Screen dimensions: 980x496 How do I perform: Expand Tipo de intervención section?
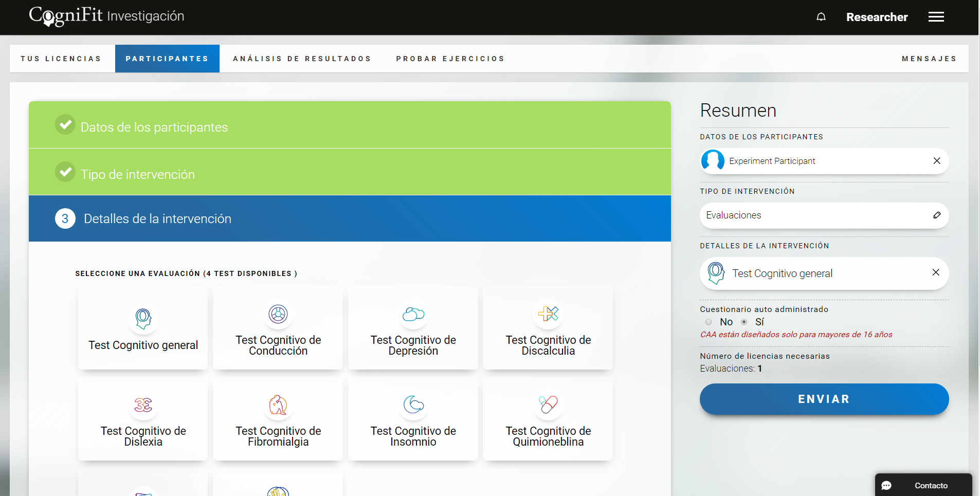pos(350,172)
